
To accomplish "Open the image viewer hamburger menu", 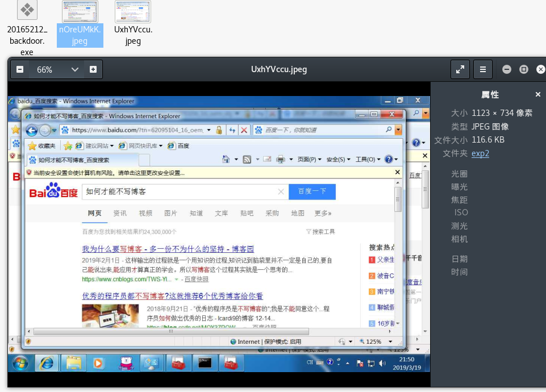I will pyautogui.click(x=482, y=69).
